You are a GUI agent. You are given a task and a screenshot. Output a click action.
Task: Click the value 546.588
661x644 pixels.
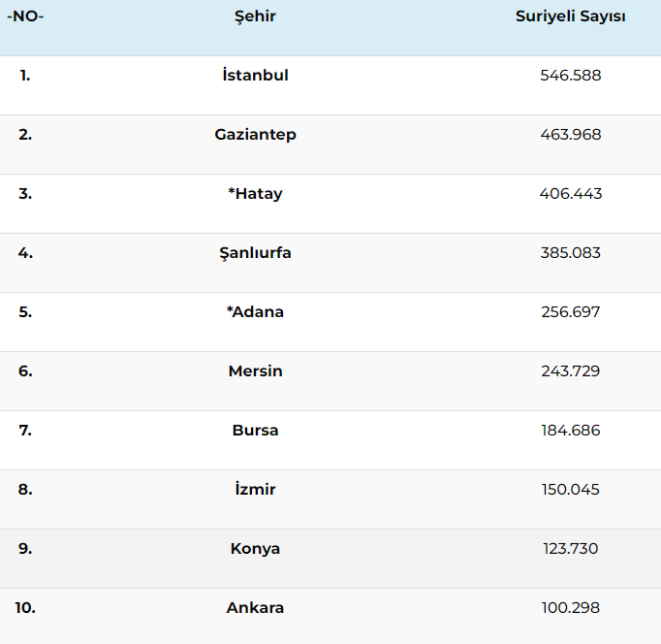[x=570, y=76]
